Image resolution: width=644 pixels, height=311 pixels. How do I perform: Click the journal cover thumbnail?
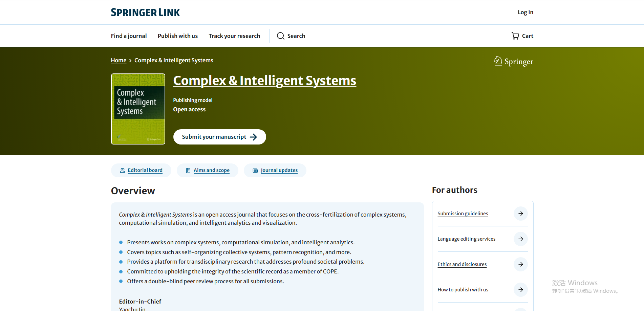click(x=138, y=109)
